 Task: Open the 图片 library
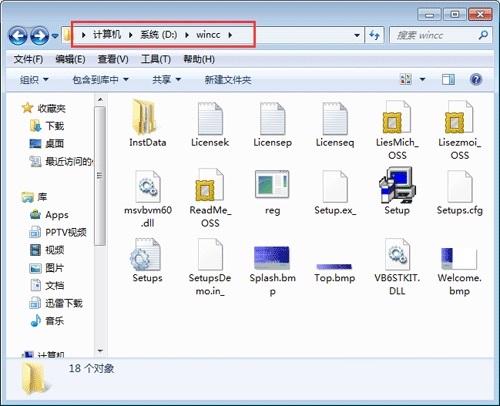pyautogui.click(x=47, y=268)
